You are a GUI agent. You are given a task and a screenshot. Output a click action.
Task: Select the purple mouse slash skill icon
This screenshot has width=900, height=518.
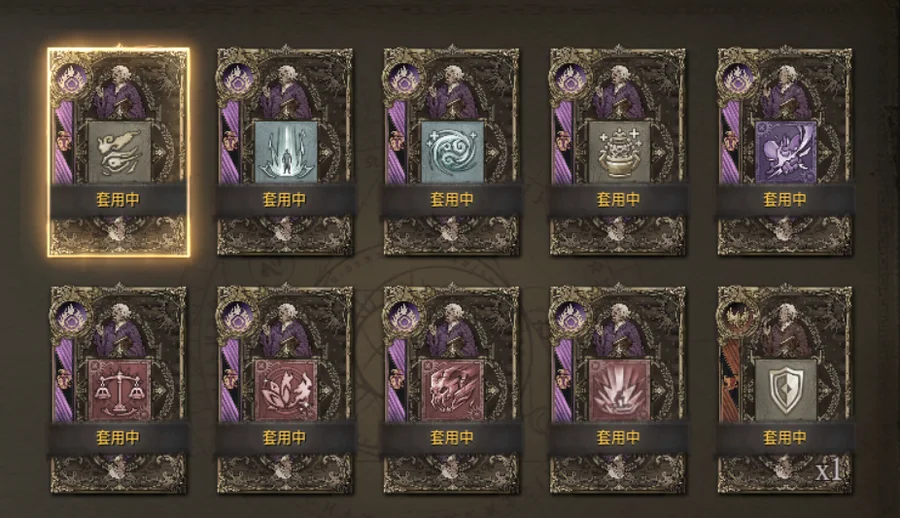click(x=785, y=152)
